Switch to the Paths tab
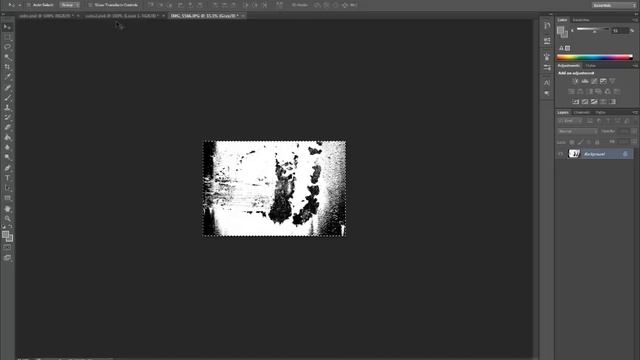The image size is (640, 360). point(600,112)
